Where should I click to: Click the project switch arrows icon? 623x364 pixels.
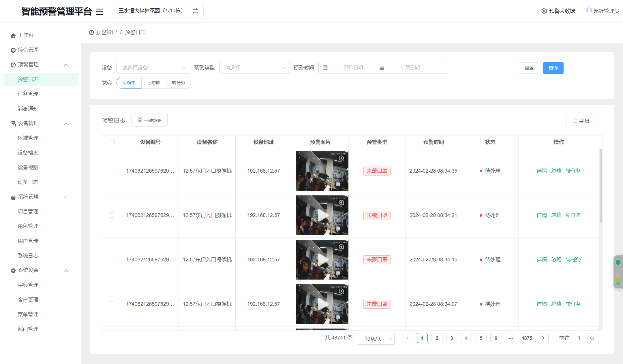pyautogui.click(x=195, y=11)
